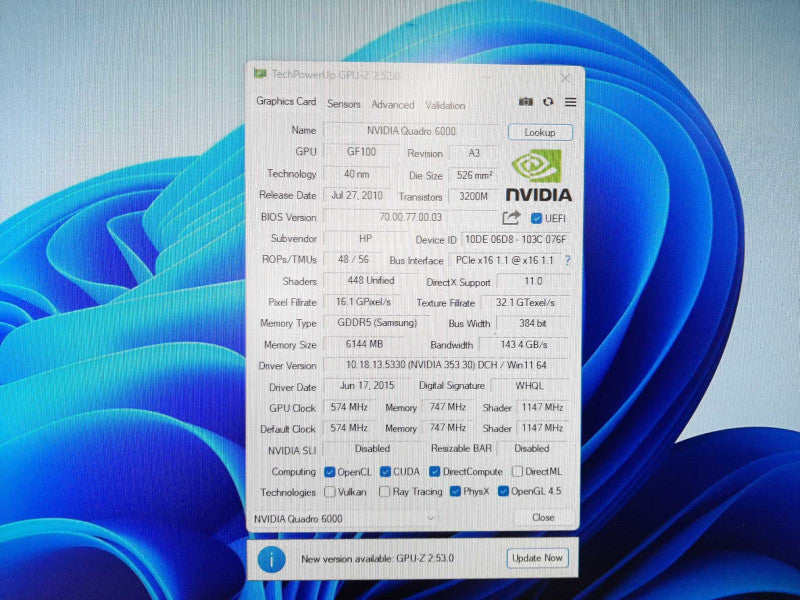Screen dimensions: 800x600
Task: Toggle the UEFI checkbox
Action: pos(536,218)
